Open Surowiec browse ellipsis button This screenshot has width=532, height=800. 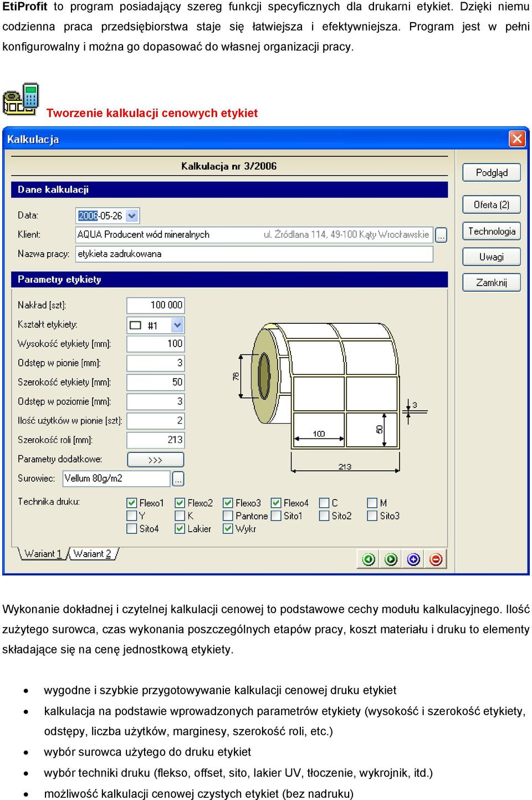(x=178, y=478)
